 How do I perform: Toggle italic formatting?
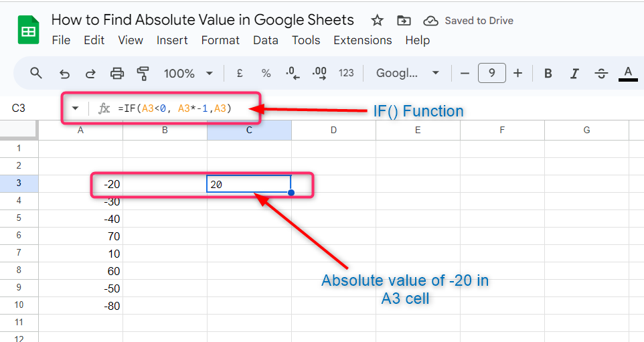point(575,73)
